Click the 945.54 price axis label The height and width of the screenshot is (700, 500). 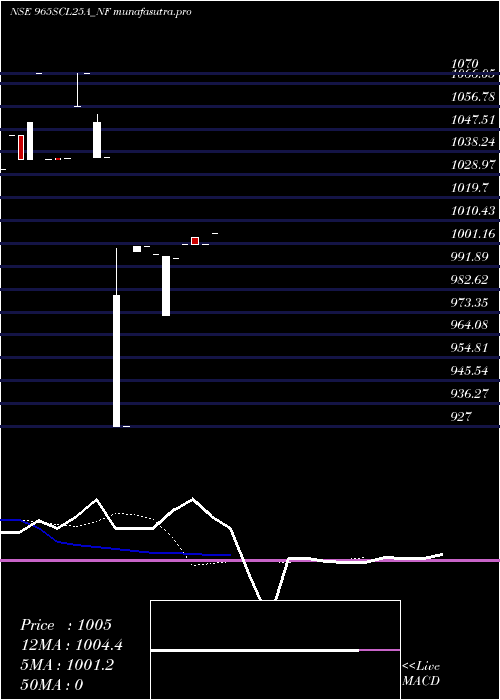(x=469, y=371)
